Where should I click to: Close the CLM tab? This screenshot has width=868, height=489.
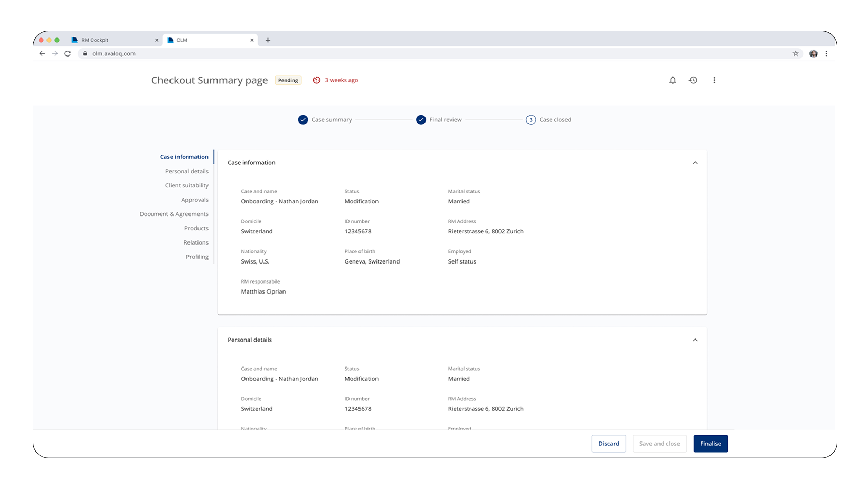tap(252, 40)
